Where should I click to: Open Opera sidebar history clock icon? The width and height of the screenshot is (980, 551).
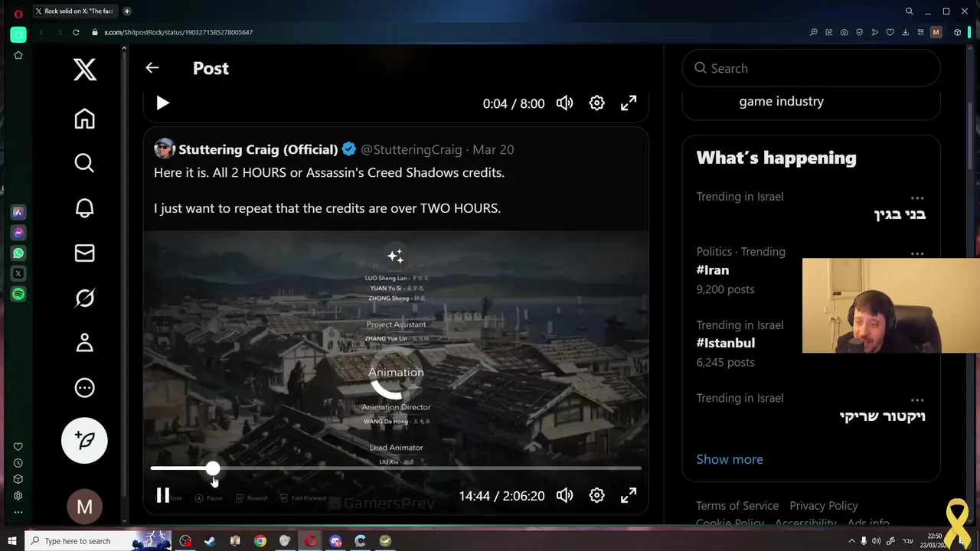tap(18, 463)
